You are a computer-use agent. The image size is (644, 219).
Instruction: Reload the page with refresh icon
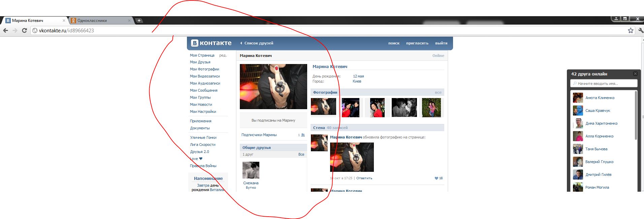pyautogui.click(x=24, y=30)
